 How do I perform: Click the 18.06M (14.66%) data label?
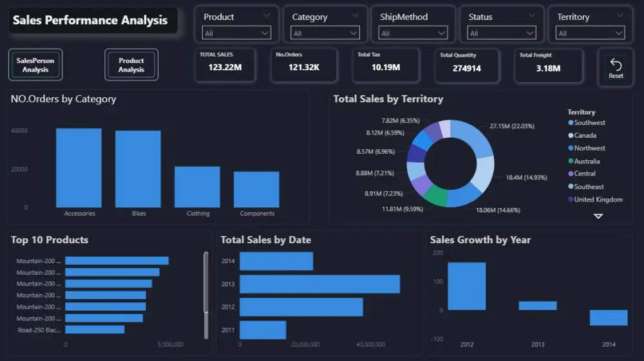click(498, 210)
